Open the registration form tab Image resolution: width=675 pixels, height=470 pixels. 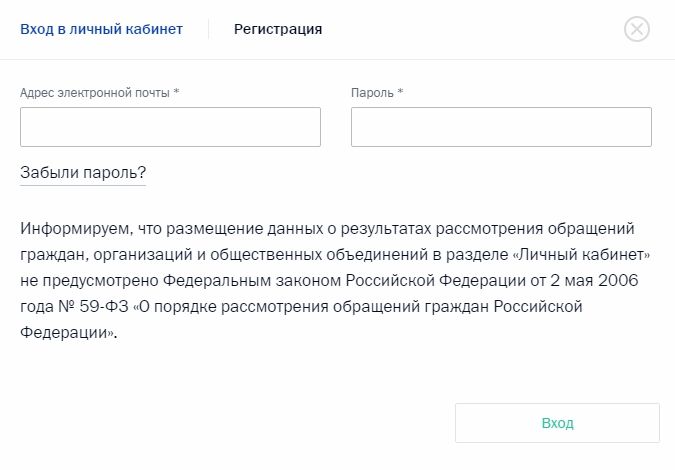coord(278,29)
